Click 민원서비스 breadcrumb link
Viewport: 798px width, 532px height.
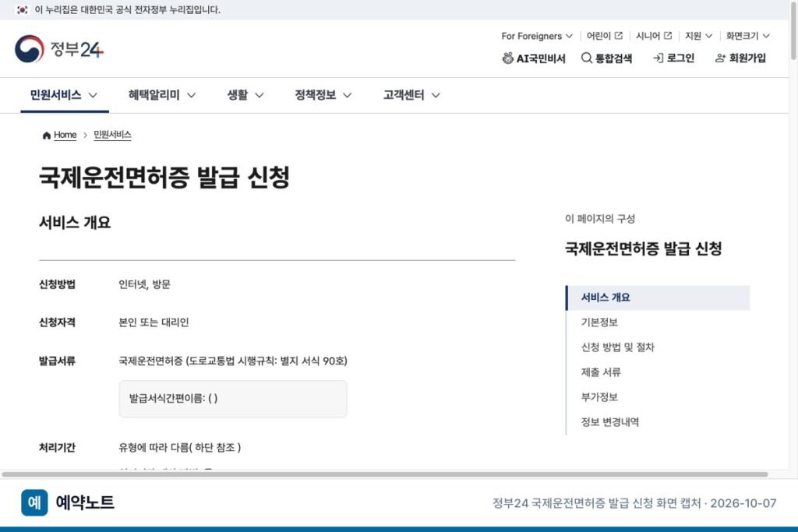112,135
